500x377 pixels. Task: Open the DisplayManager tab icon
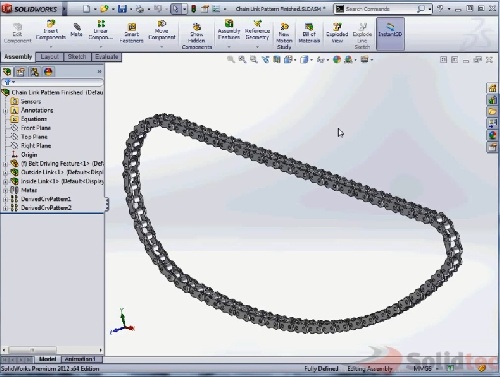click(x=48, y=72)
